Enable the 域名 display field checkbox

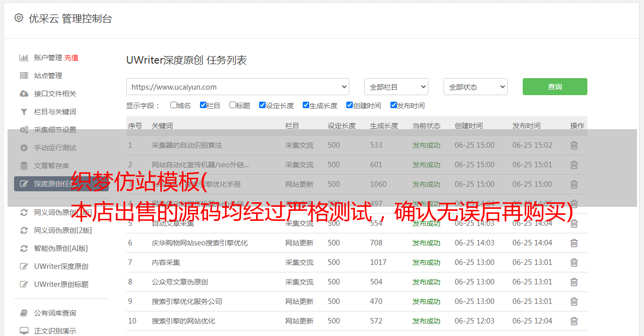pyautogui.click(x=173, y=105)
